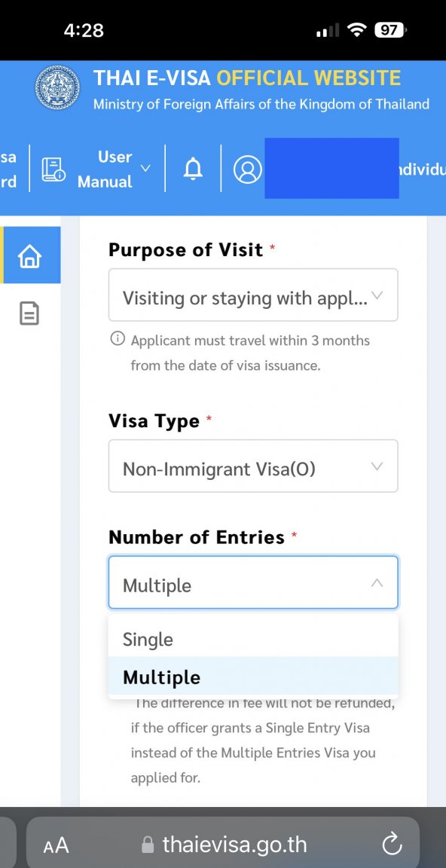Viewport: 446px width, 868px height.
Task: Open the document sidebar icon
Action: (30, 313)
